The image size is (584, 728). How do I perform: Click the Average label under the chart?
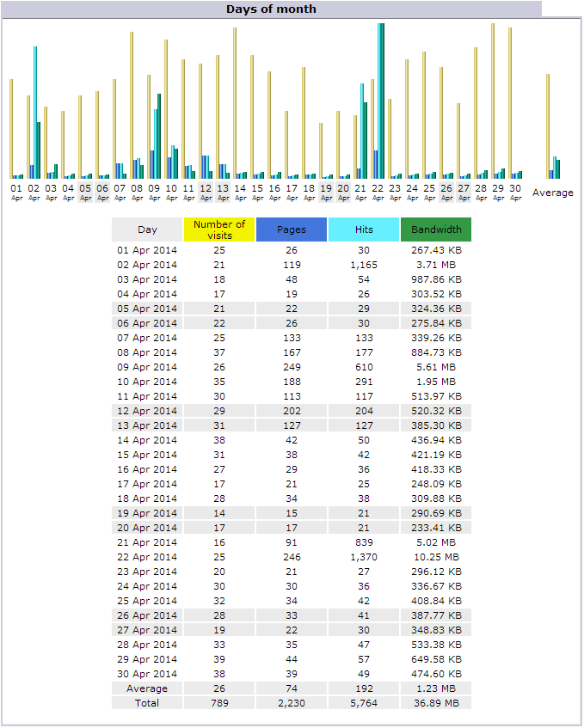coord(552,193)
